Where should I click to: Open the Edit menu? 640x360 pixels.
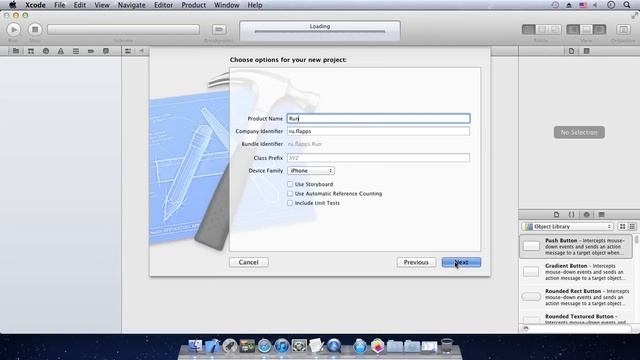click(80, 5)
